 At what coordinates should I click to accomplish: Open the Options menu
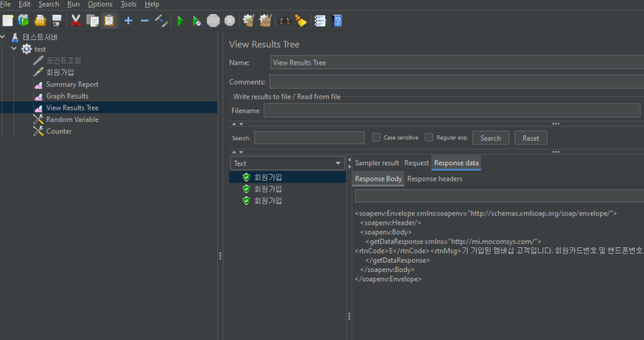point(100,4)
